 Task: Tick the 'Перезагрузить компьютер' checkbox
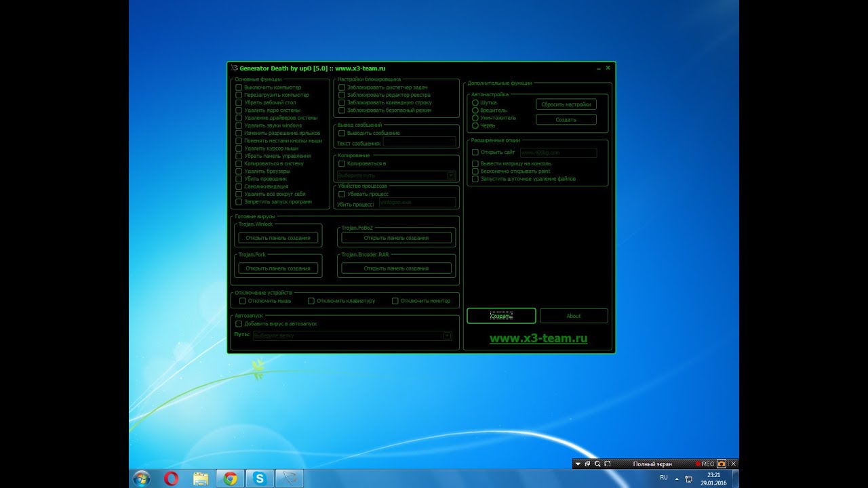pyautogui.click(x=239, y=95)
